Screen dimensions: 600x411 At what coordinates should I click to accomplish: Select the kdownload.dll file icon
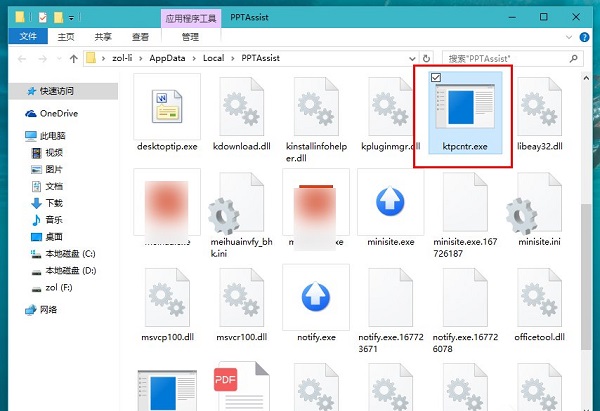(241, 106)
